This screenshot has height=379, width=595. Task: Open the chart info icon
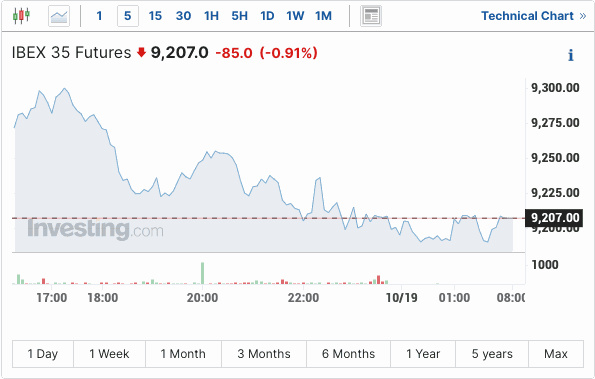coord(571,55)
